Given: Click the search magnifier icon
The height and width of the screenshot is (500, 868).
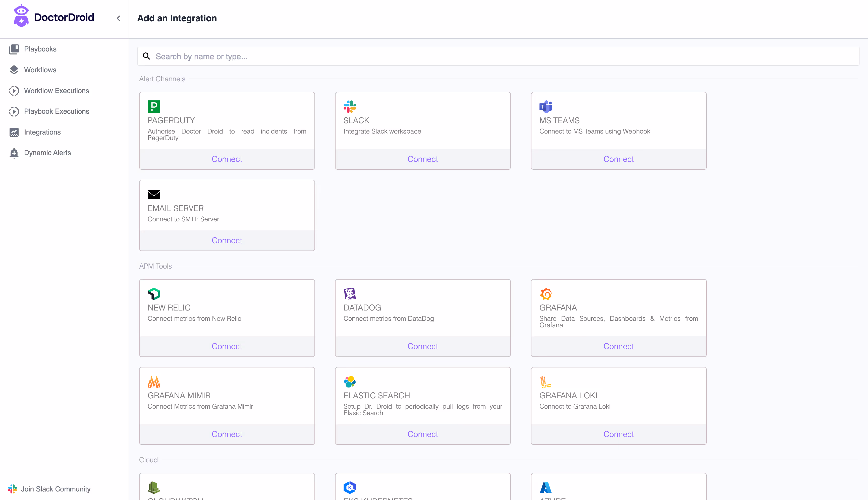Looking at the screenshot, I should pyautogui.click(x=146, y=56).
